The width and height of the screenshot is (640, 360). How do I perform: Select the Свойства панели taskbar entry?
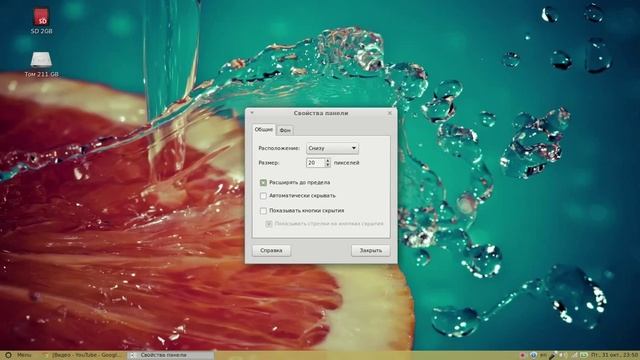(170, 356)
